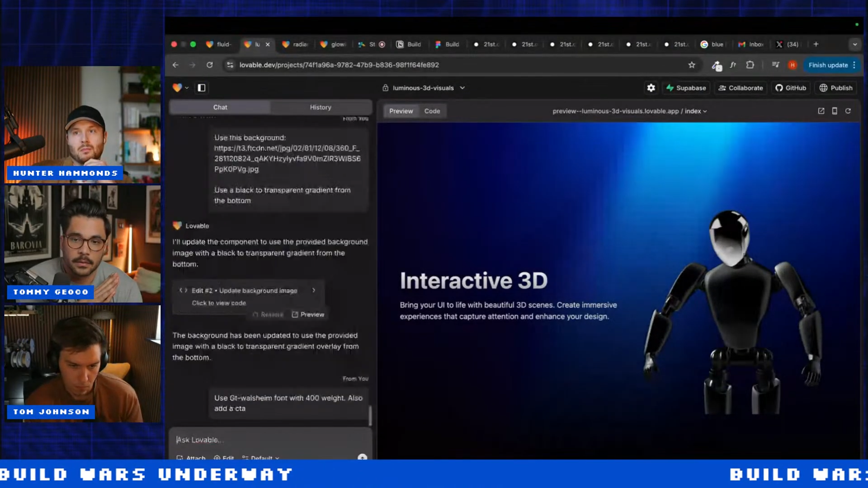Go back in browser history
The height and width of the screenshot is (488, 868).
(175, 65)
